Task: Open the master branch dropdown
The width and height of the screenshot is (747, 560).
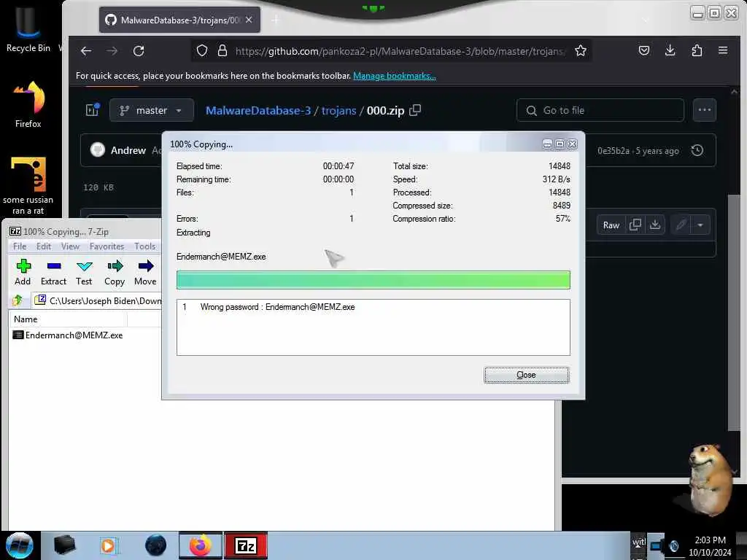Action: pyautogui.click(x=152, y=111)
